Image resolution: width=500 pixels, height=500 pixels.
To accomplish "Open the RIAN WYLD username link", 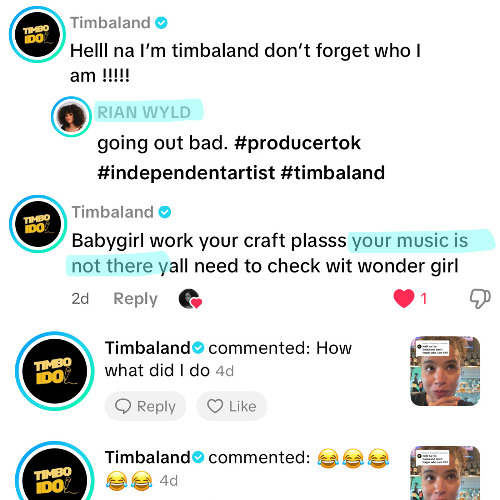I will click(144, 112).
